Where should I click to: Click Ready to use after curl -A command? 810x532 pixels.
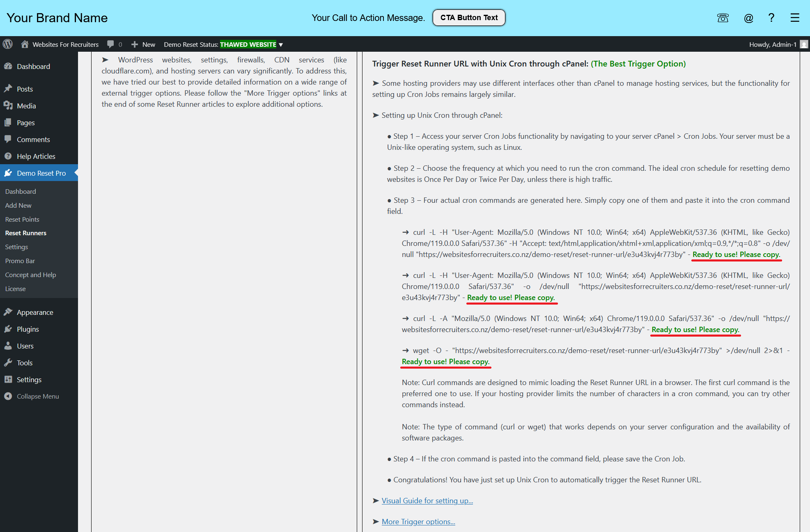695,329
